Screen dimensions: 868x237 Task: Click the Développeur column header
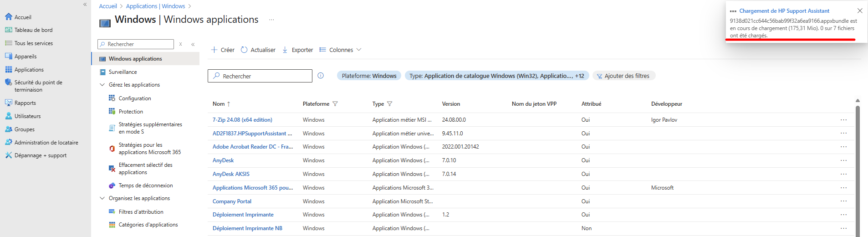pos(667,104)
